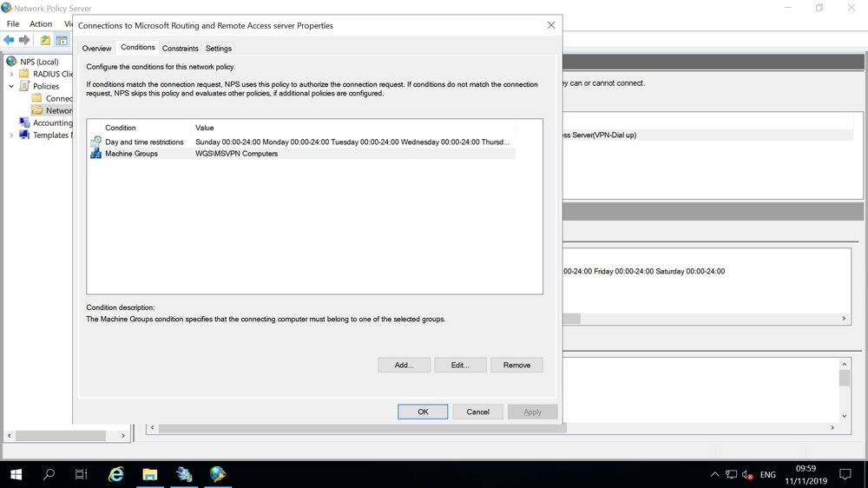The image size is (868, 488).
Task: Confirm the dialog with OK
Action: pos(423,412)
